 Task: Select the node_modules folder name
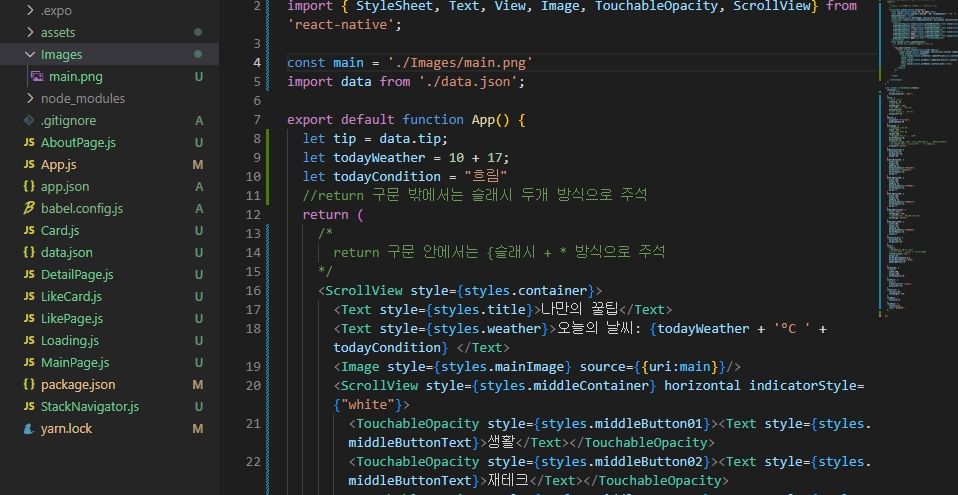83,98
